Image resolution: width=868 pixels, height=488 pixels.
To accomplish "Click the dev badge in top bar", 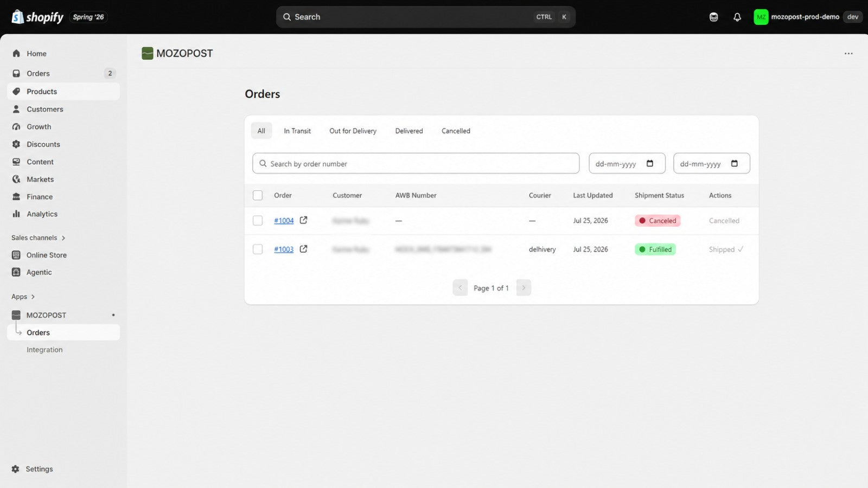I will point(853,17).
